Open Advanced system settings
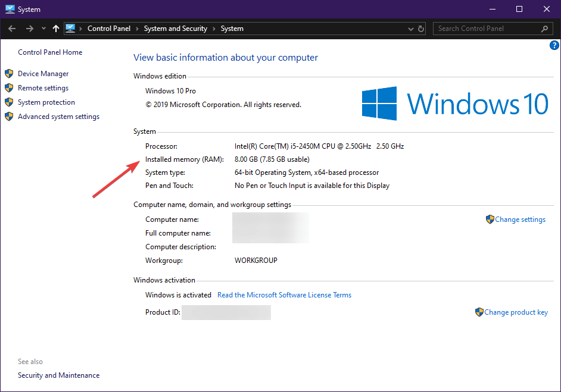 coord(59,117)
